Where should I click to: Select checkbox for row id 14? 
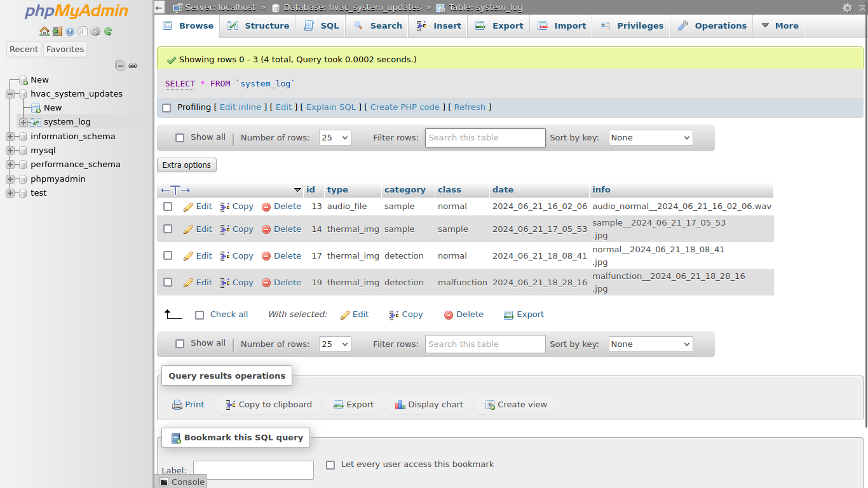click(x=168, y=229)
